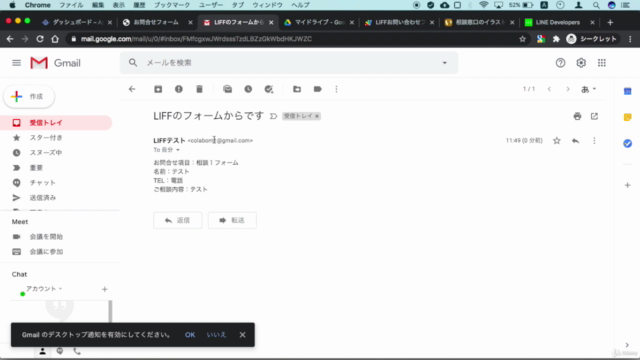
Task: Switch to the マイドライブ tab
Action: pos(319,22)
